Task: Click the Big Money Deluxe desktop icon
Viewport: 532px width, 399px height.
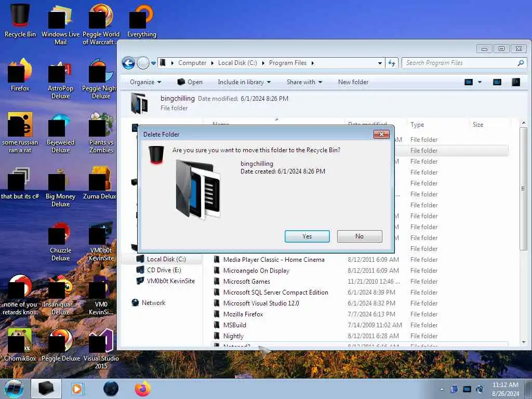Action: [60, 187]
